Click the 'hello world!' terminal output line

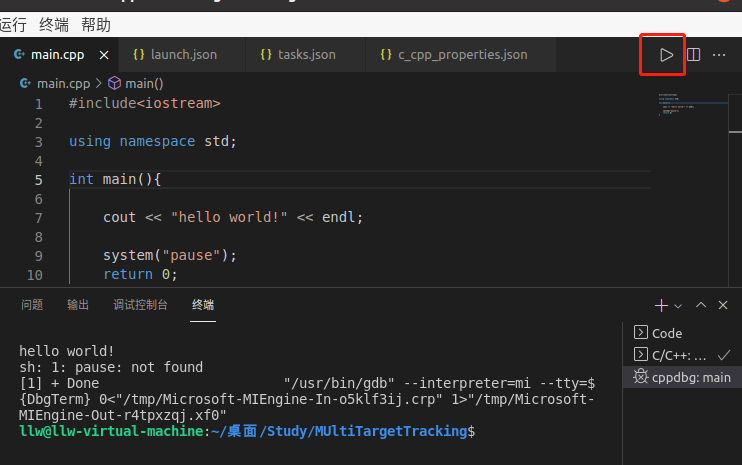point(67,351)
